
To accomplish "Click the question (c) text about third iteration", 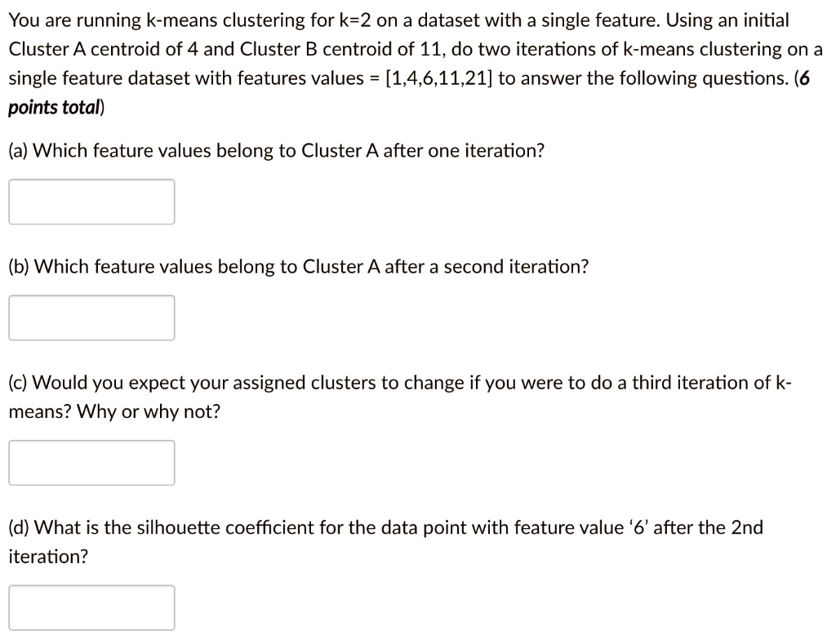I will click(x=400, y=398).
